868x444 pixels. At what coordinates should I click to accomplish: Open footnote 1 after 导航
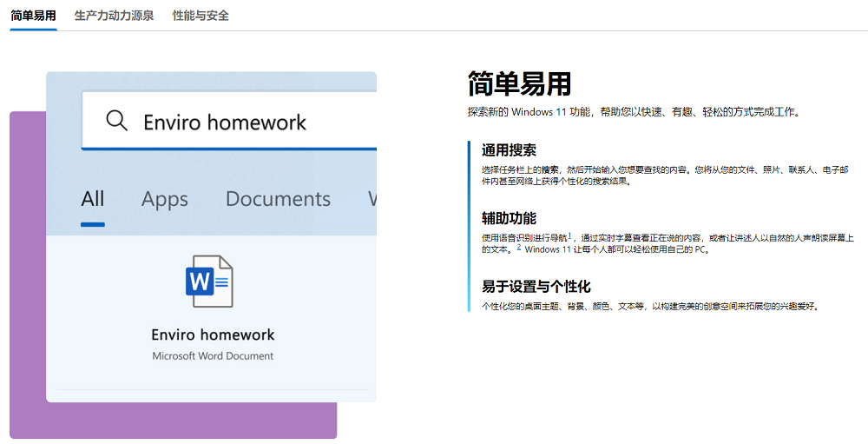570,235
